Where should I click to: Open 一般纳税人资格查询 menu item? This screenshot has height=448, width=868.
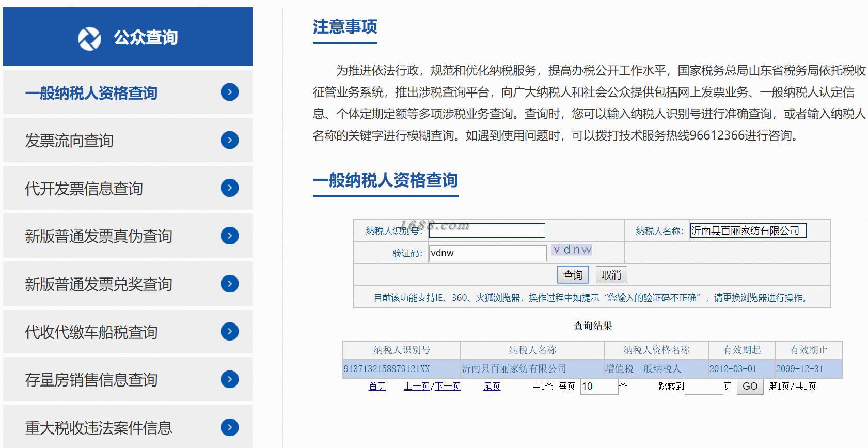pyautogui.click(x=128, y=92)
